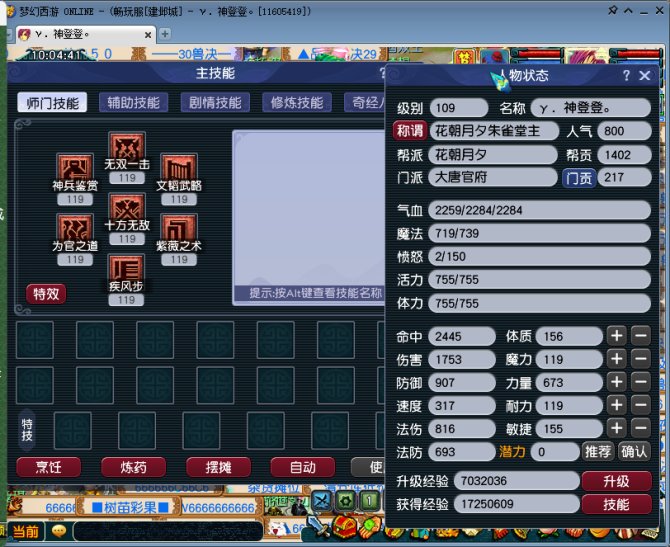The image size is (670, 547).
Task: Select the 文韬武略 skill icon
Action: coord(179,167)
